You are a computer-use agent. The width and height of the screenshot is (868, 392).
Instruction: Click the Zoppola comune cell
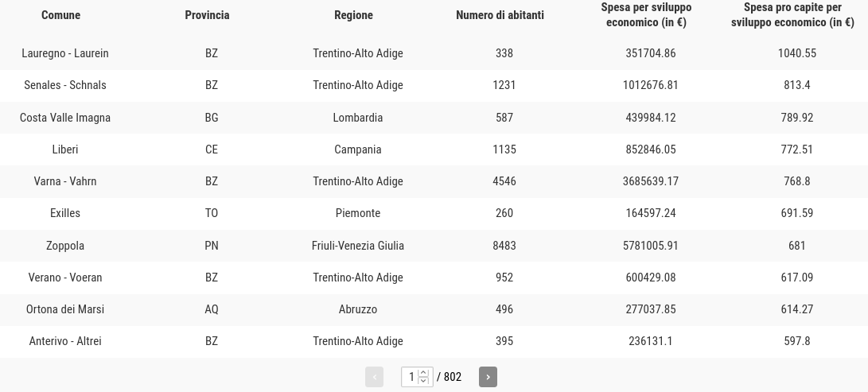coord(64,246)
